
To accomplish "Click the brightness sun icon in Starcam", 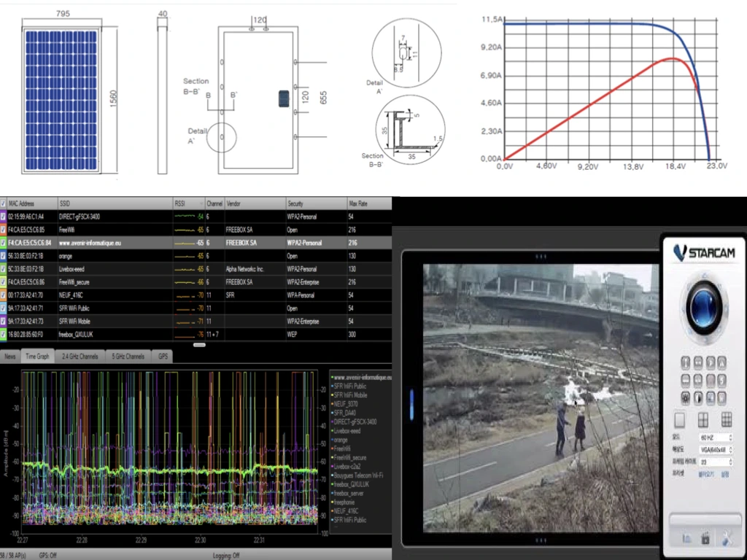I will pos(686,398).
